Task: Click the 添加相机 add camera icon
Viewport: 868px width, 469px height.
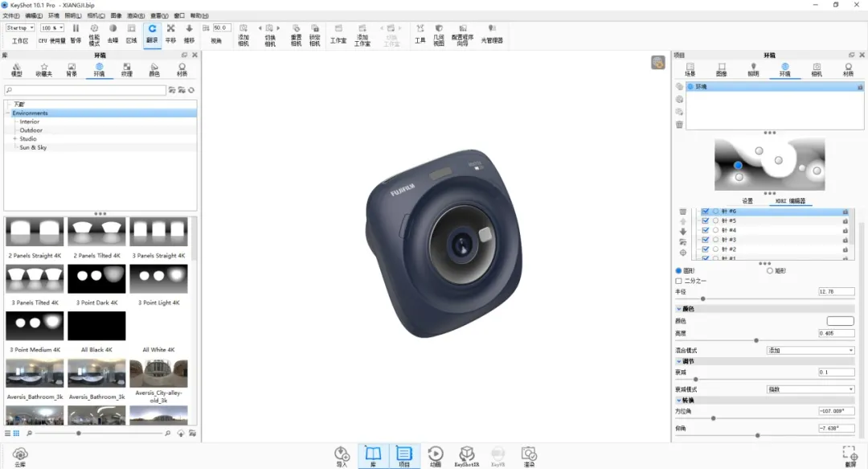Action: tap(244, 35)
